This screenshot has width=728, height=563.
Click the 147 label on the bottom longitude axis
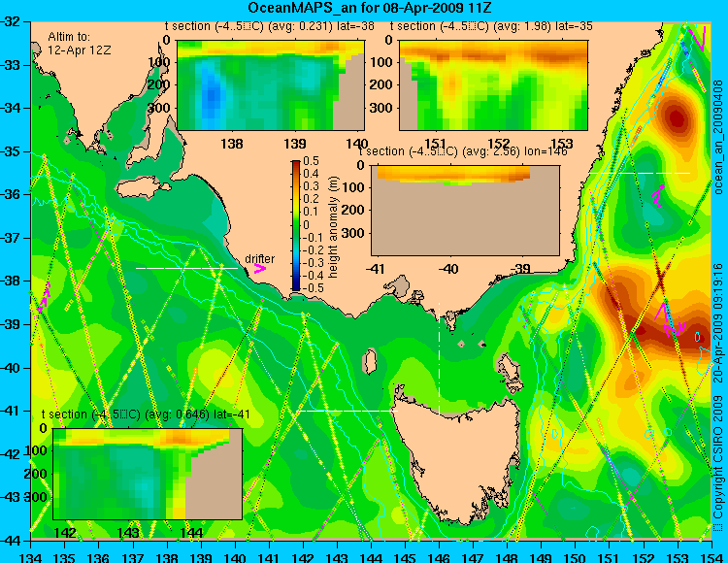tap(474, 557)
